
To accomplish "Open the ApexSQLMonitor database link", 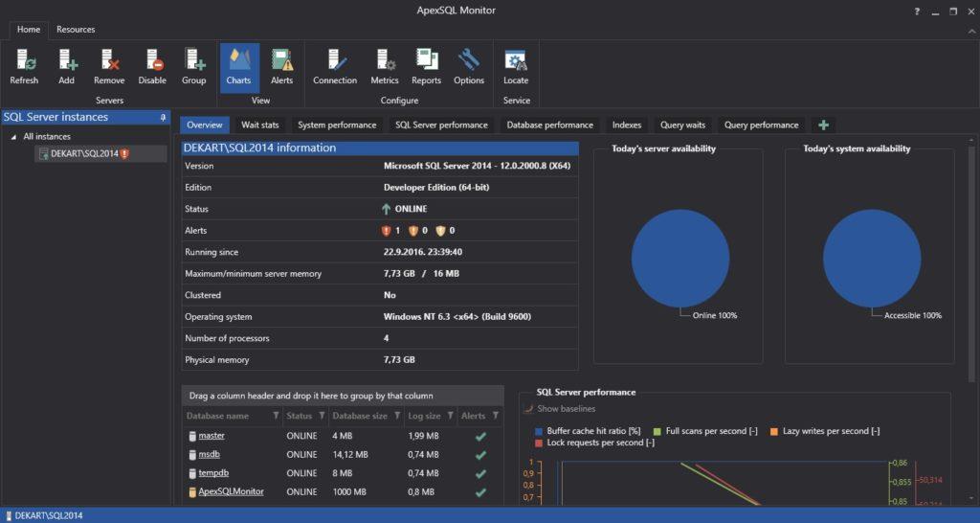I will (x=232, y=491).
